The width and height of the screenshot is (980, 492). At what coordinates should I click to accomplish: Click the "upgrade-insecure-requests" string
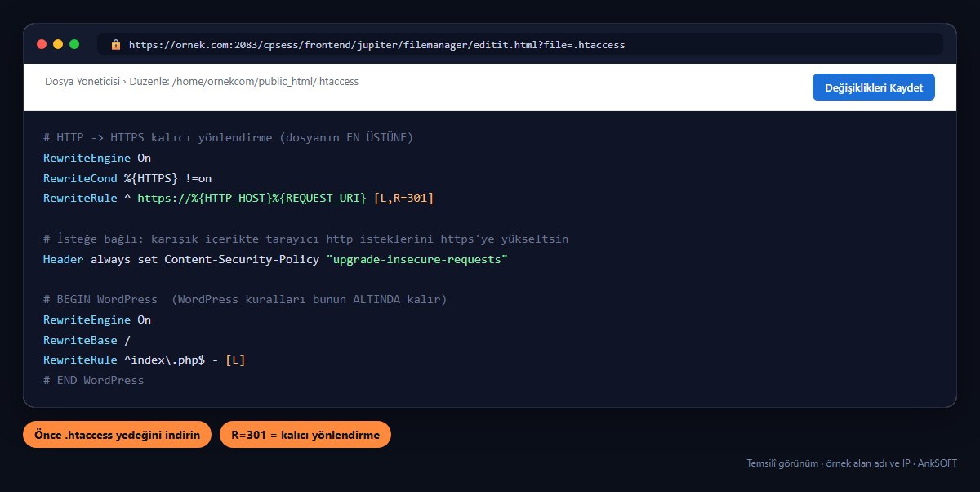416,259
